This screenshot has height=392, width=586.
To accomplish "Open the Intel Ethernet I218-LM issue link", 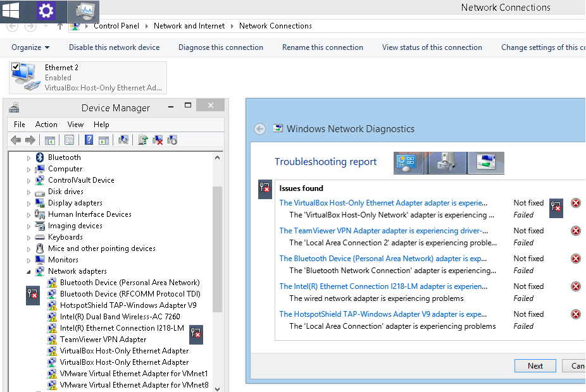I will (x=383, y=286).
